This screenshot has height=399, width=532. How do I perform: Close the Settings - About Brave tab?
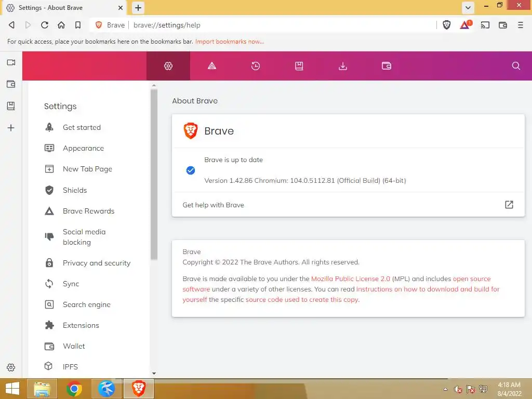pyautogui.click(x=121, y=7)
